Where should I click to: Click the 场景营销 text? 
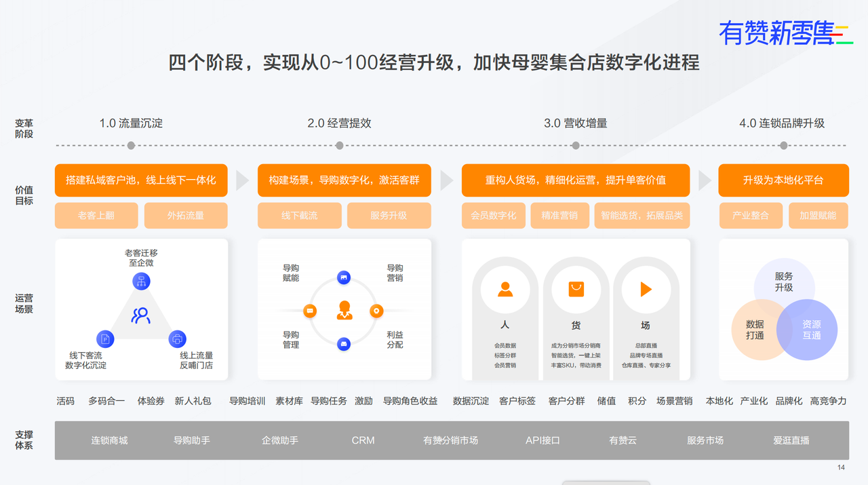674,401
